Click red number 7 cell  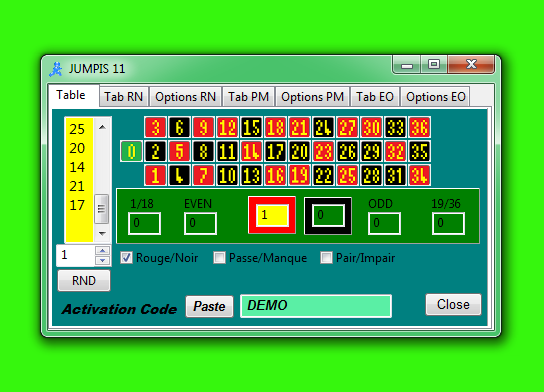[203, 175]
